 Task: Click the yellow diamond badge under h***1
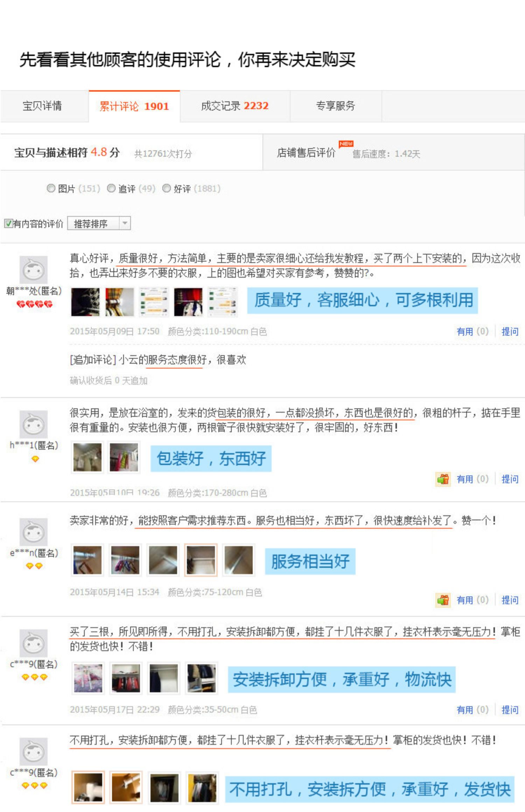pyautogui.click(x=35, y=459)
